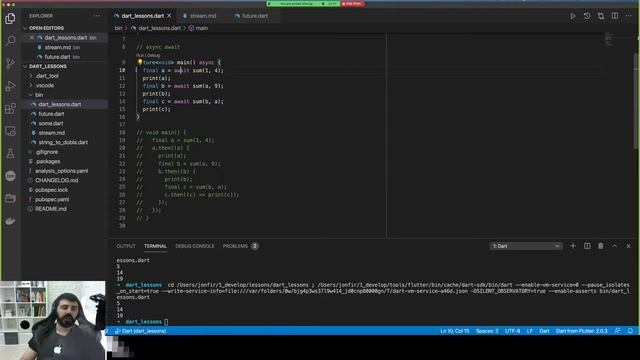This screenshot has width=640, height=360.
Task: Open the DEBUG CONSOLE panel tab
Action: pos(195,246)
